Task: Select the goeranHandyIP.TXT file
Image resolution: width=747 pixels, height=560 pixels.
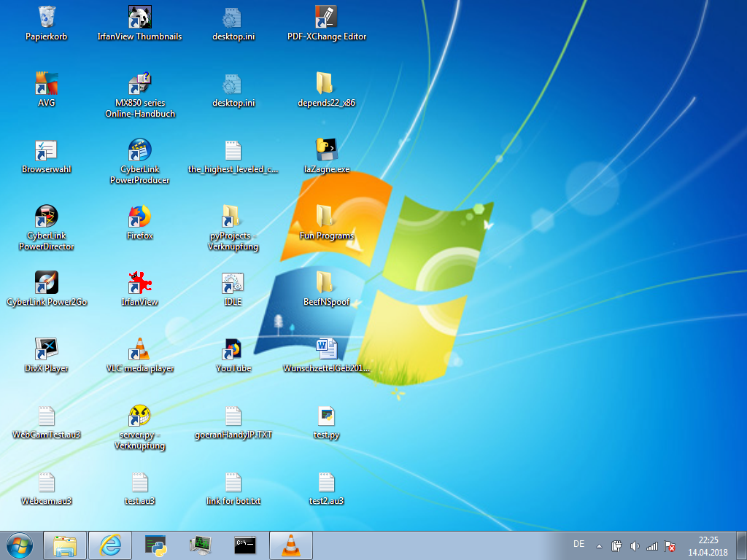Action: (233, 421)
